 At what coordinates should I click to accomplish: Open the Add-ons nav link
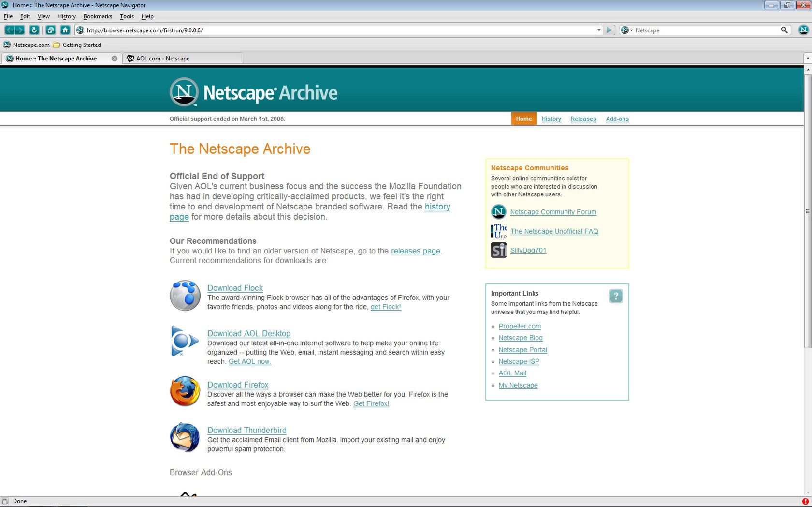tap(617, 119)
